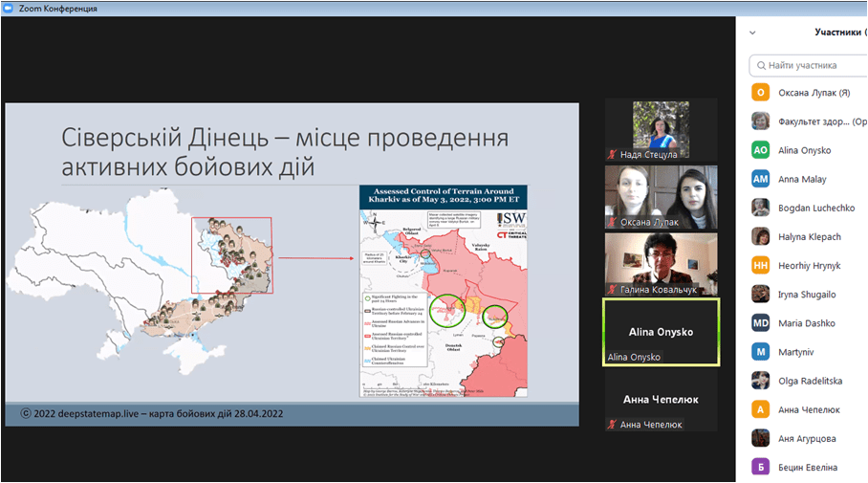
Task: Select participant name Olga Radelitska
Action: click(x=810, y=381)
